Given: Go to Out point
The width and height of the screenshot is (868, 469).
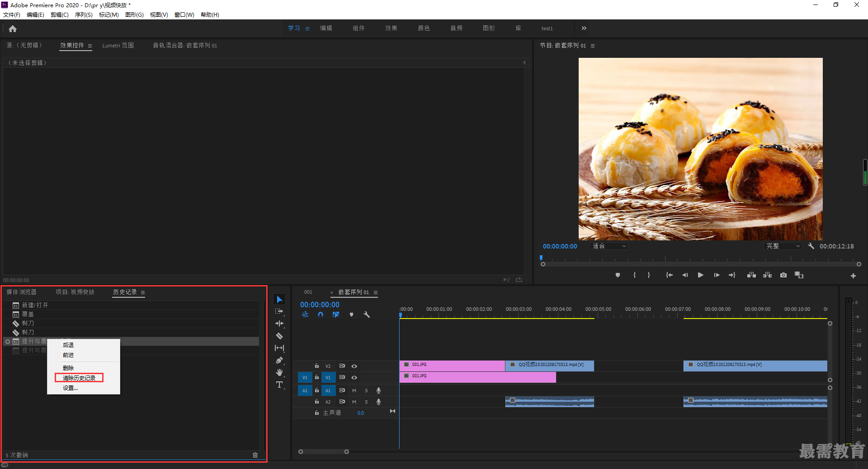Looking at the screenshot, I should pos(732,275).
